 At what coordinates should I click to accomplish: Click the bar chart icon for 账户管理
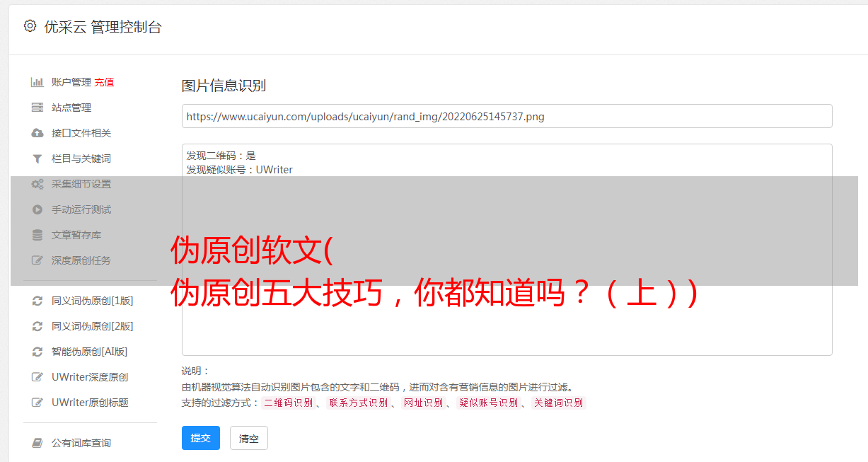coord(37,82)
